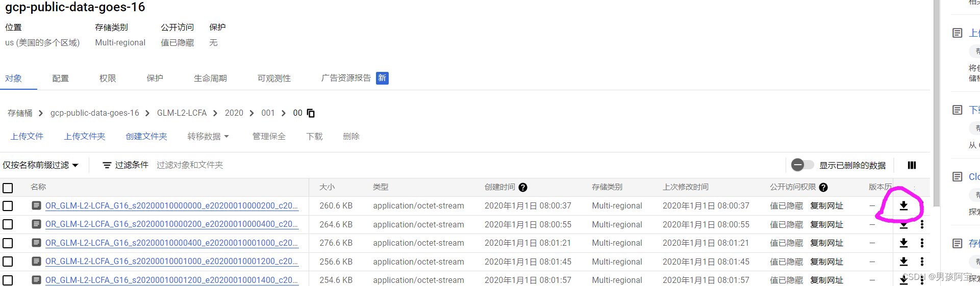980x286 pixels.
Task: Click the 管理保全 button
Action: [x=269, y=137]
